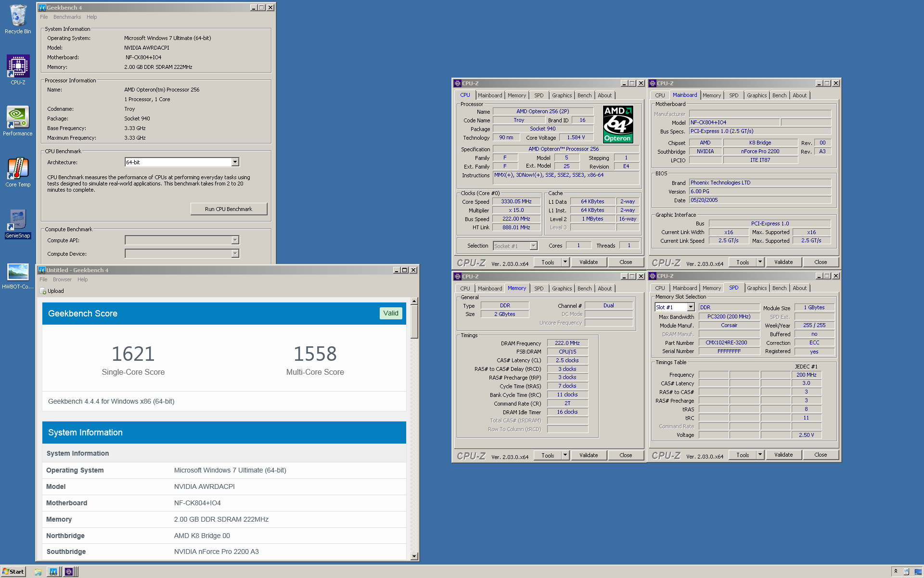The image size is (924, 578).
Task: Open the Browser menu in the results window
Action: [x=62, y=279]
